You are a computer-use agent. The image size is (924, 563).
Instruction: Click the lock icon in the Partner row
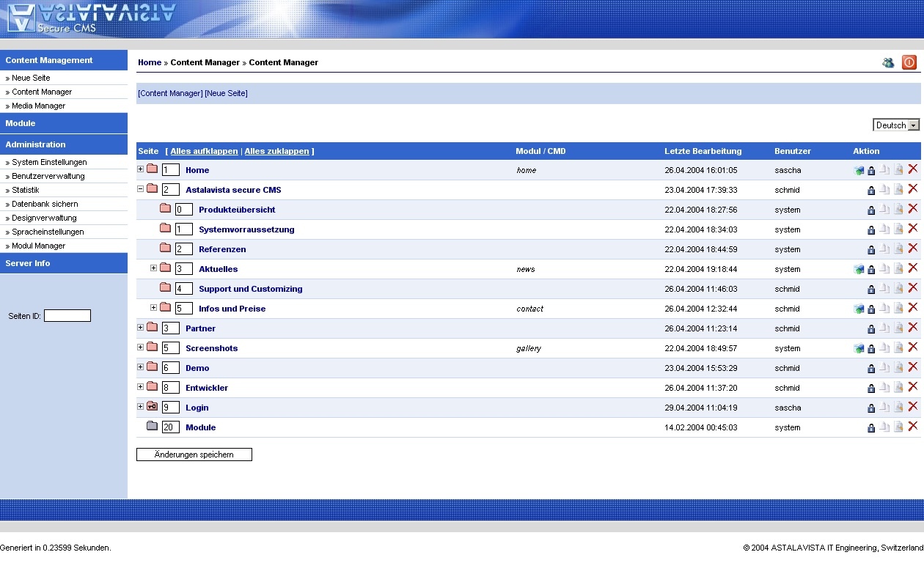pyautogui.click(x=871, y=329)
